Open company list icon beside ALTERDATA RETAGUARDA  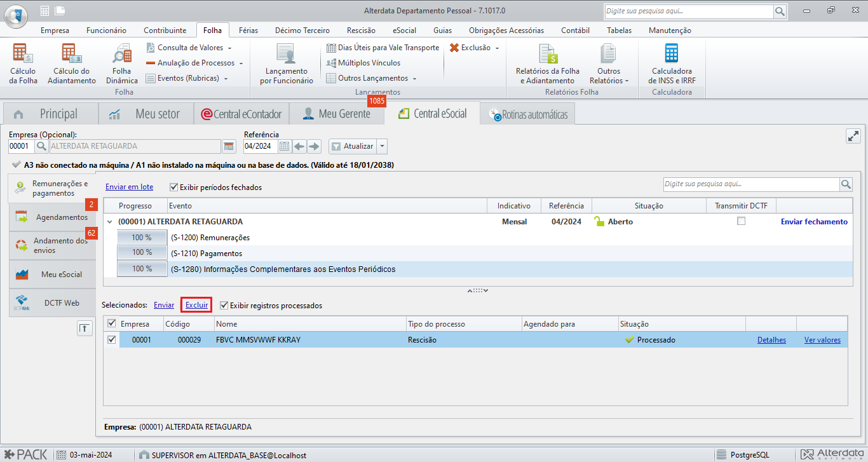pos(229,146)
